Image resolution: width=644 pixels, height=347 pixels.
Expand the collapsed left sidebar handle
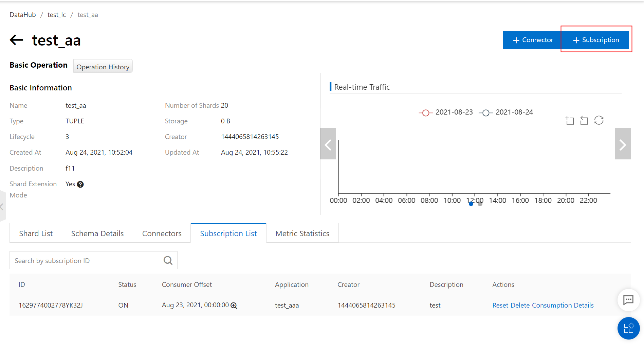[2, 207]
